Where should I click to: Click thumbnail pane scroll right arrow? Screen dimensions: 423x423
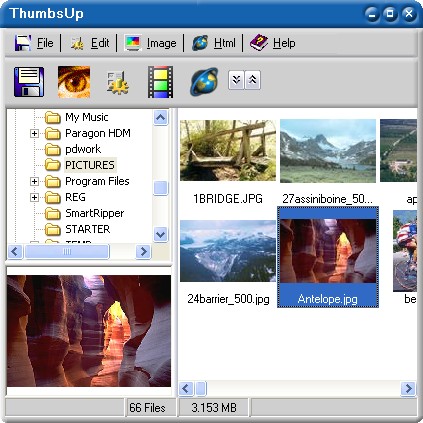(x=409, y=388)
